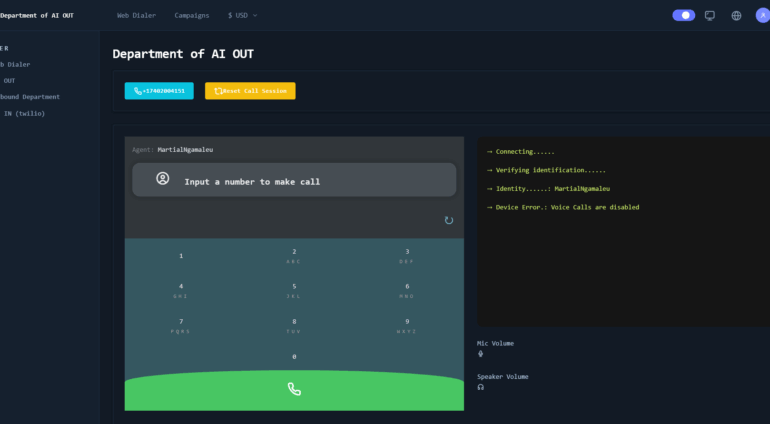Tap keypad digit 7 PQRS
770x424 pixels.
pyautogui.click(x=181, y=326)
